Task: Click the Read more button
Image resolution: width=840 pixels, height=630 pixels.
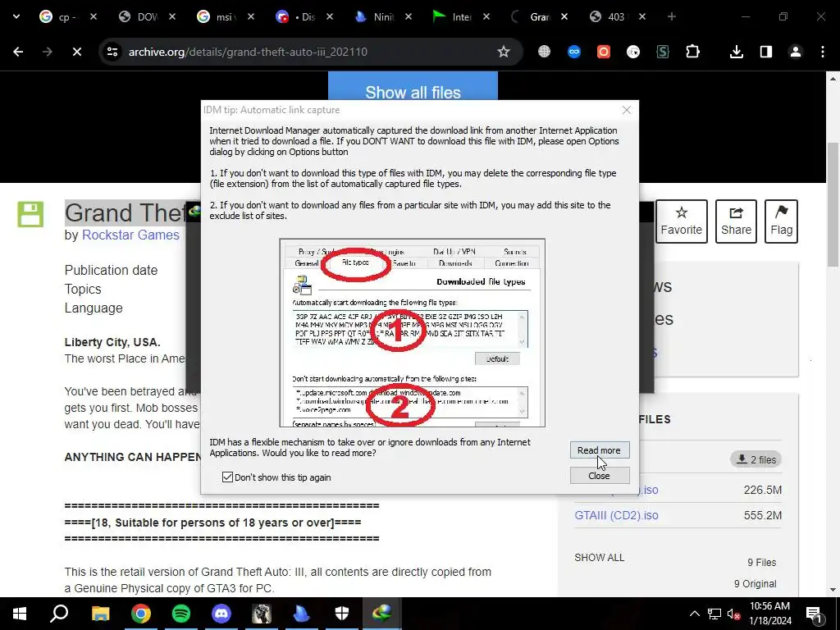Action: [x=600, y=450]
